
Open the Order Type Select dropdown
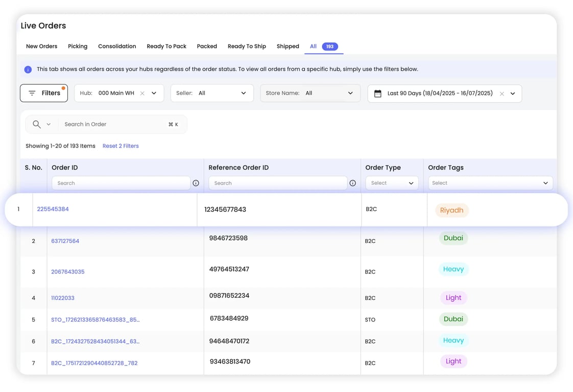[x=392, y=183]
